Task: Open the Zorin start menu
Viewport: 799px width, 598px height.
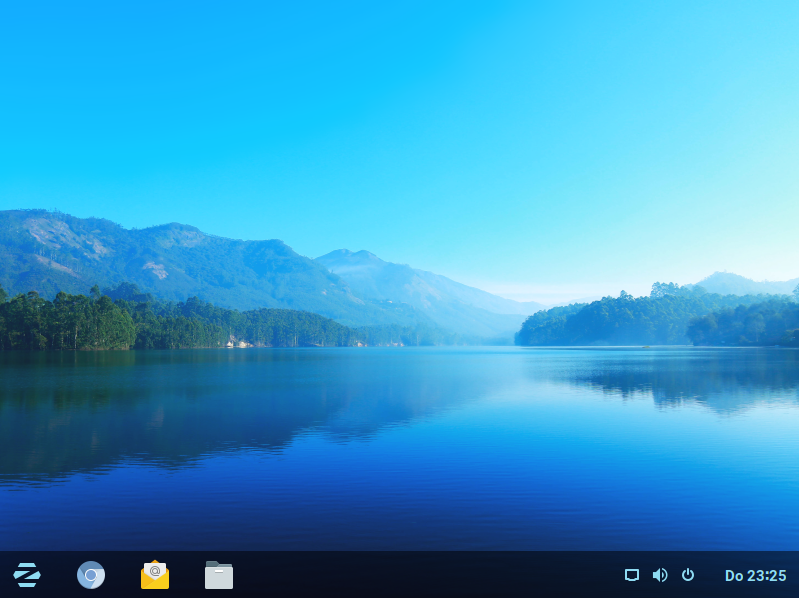Action: point(27,575)
